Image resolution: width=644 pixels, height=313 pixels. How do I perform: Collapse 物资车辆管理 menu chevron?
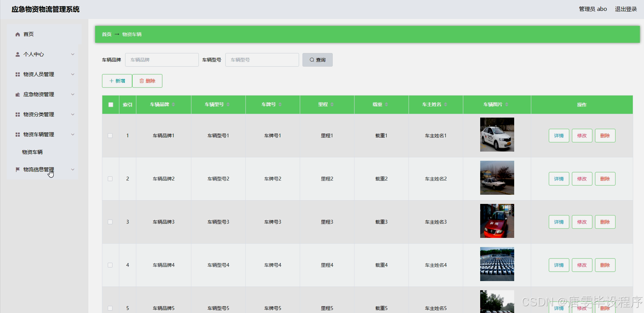(73, 135)
